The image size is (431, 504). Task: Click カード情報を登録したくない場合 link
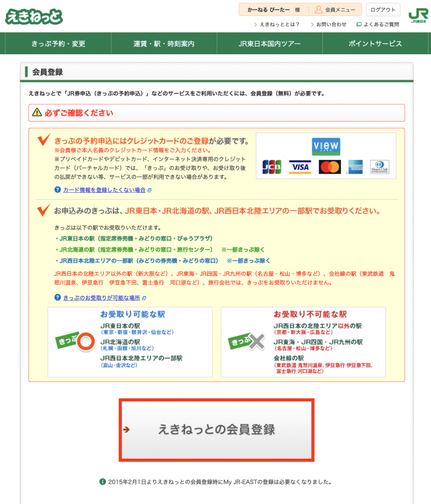coord(104,190)
